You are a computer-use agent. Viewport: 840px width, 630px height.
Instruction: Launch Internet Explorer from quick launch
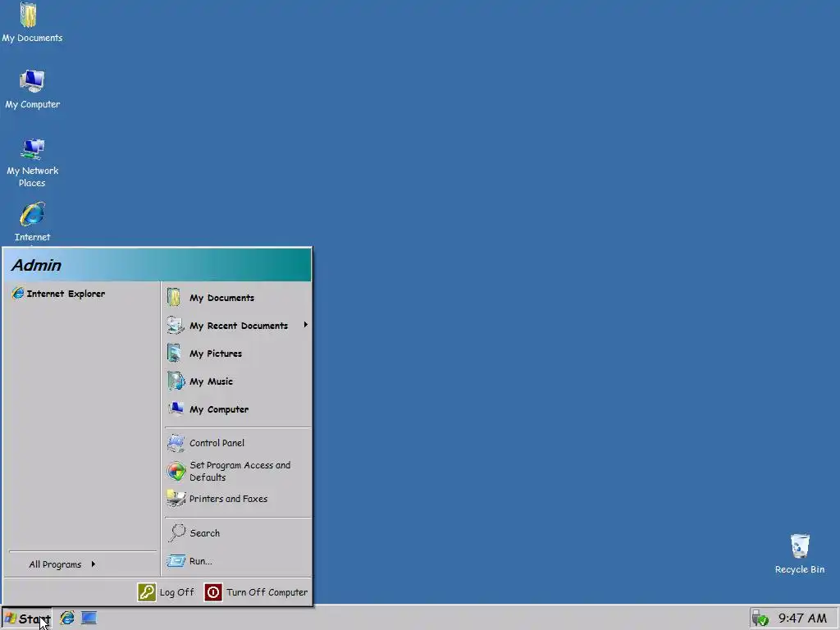67,618
